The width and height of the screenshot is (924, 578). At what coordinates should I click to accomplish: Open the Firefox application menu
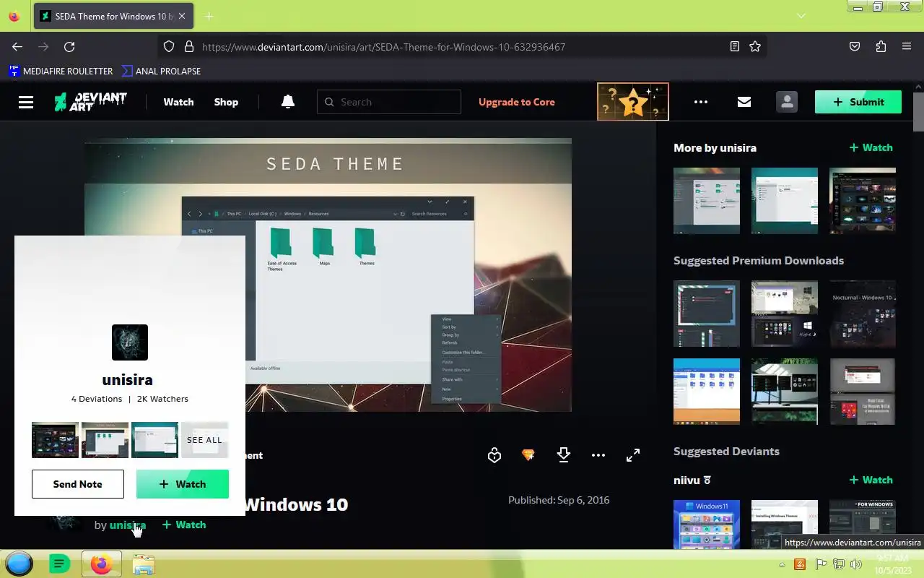pyautogui.click(x=907, y=46)
